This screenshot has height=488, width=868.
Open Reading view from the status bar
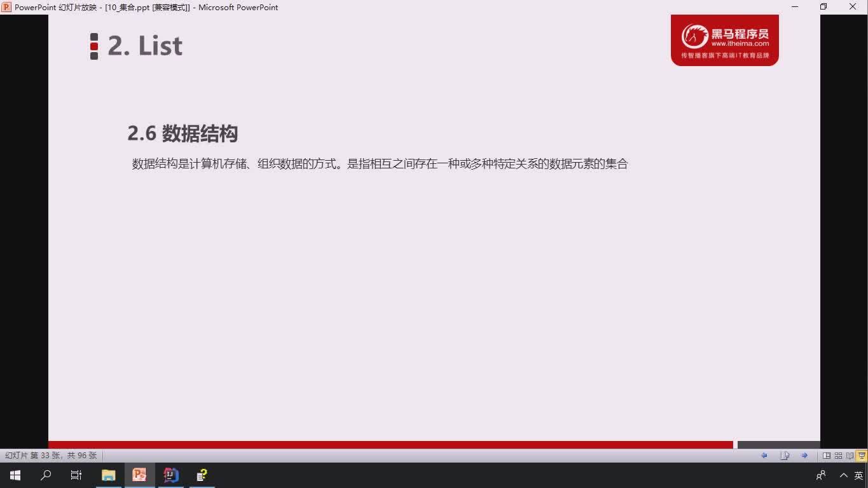pyautogui.click(x=850, y=456)
